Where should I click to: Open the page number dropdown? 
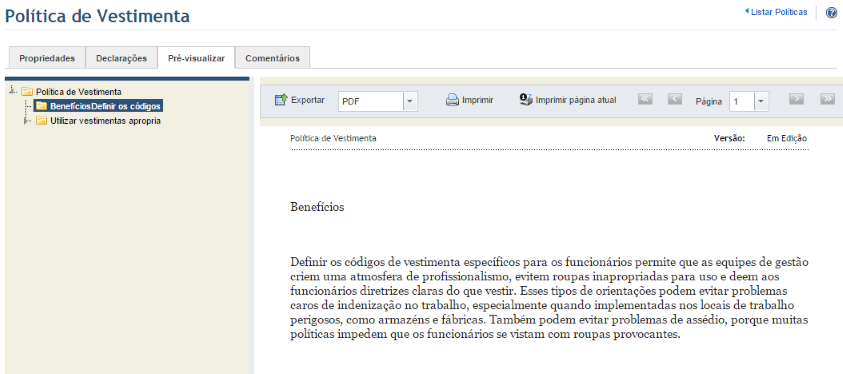(761, 102)
